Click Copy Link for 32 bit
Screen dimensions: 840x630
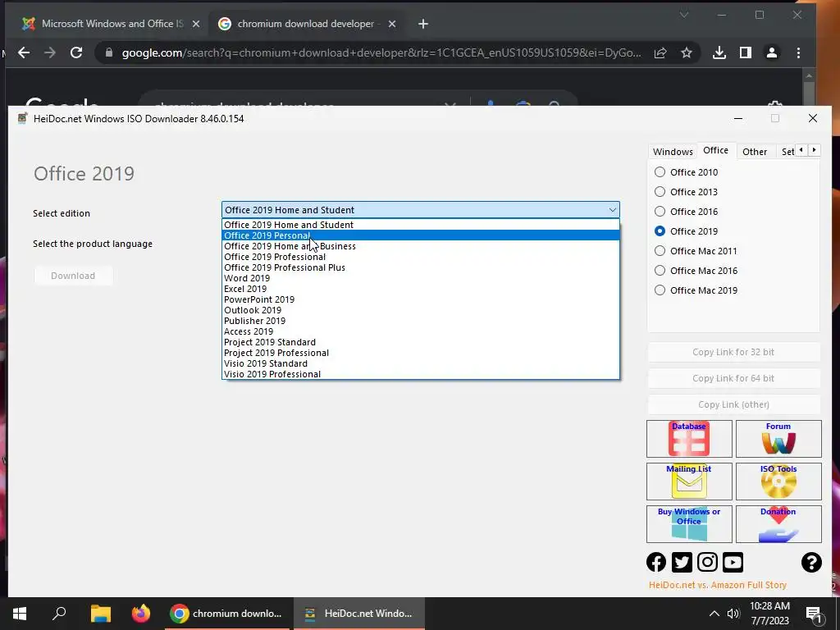click(733, 352)
